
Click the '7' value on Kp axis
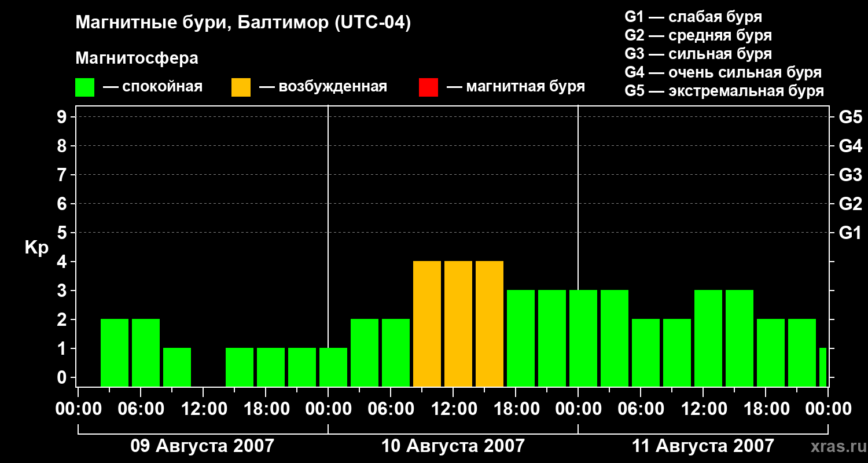pos(62,175)
